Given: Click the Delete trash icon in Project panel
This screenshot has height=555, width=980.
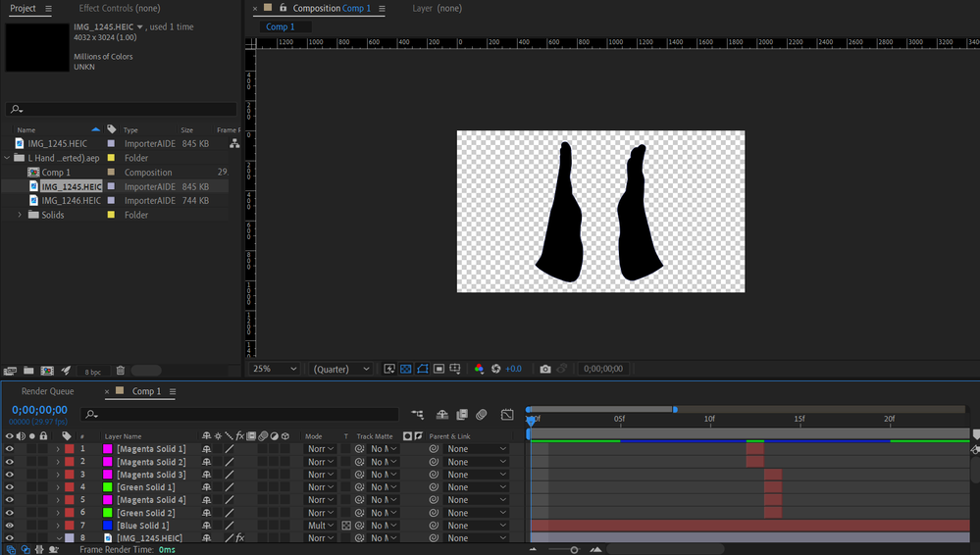Looking at the screenshot, I should (120, 371).
